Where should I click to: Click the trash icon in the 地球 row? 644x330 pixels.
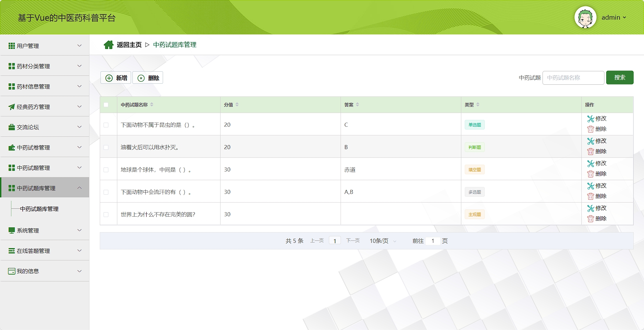(x=591, y=174)
